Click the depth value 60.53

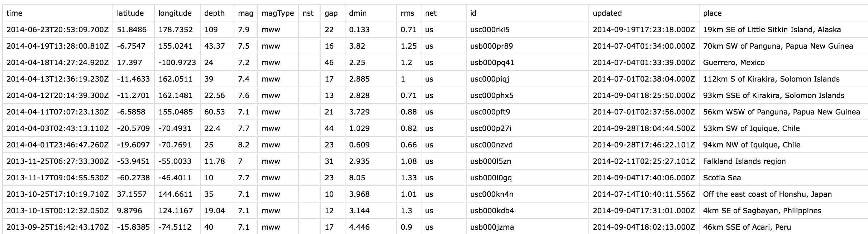[214, 112]
